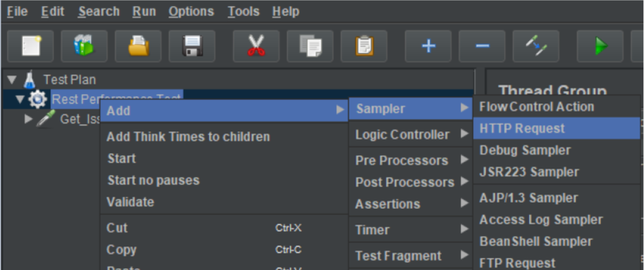Collapse all nodes with minus icon
Image resolution: width=644 pixels, height=270 pixels.
482,46
